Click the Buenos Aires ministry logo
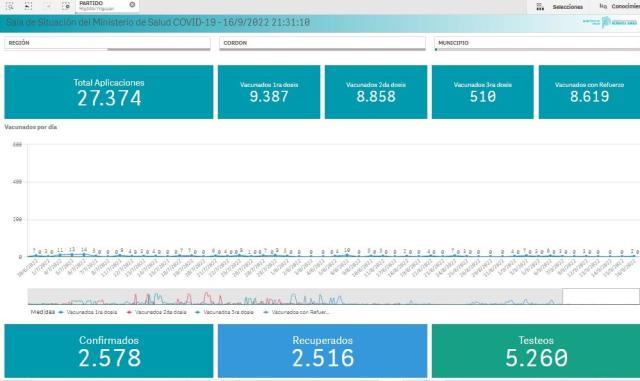Screen dimensions: 640x381 [610, 22]
